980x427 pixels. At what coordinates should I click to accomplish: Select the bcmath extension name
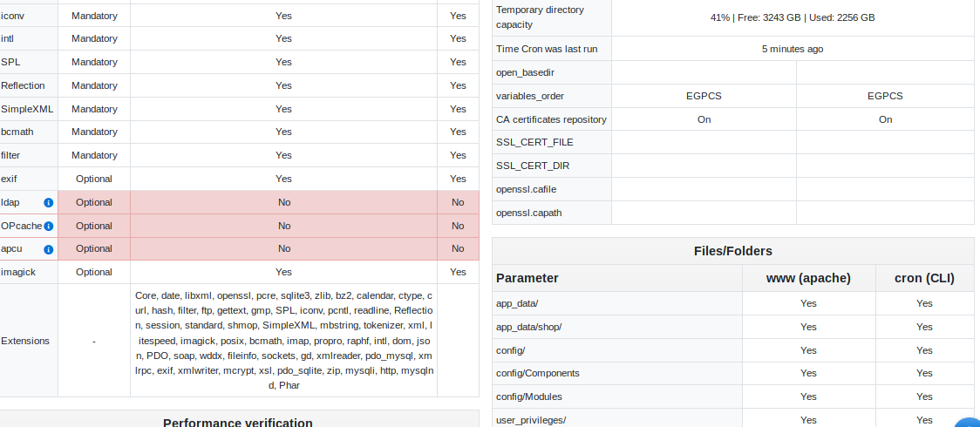coord(17,132)
